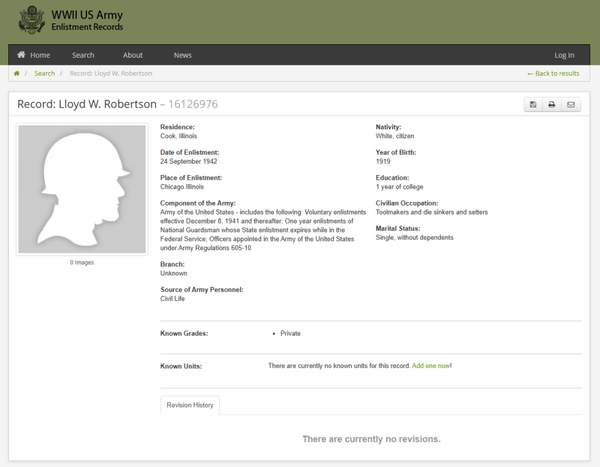
Task: Click the current record breadcrumb entry
Action: [111, 73]
